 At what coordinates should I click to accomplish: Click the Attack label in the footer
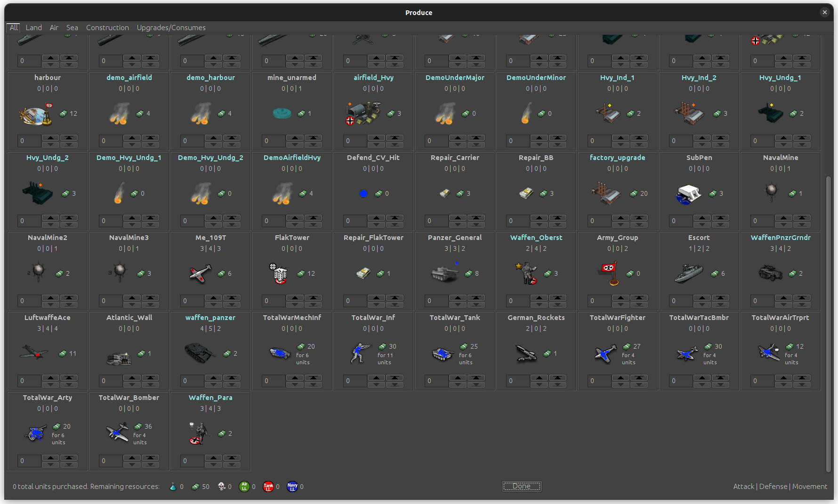coord(744,487)
